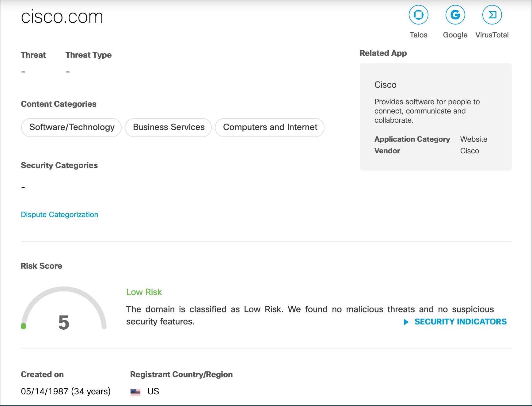The width and height of the screenshot is (532, 406).
Task: Open the Talos lookup icon
Action: pos(418,15)
